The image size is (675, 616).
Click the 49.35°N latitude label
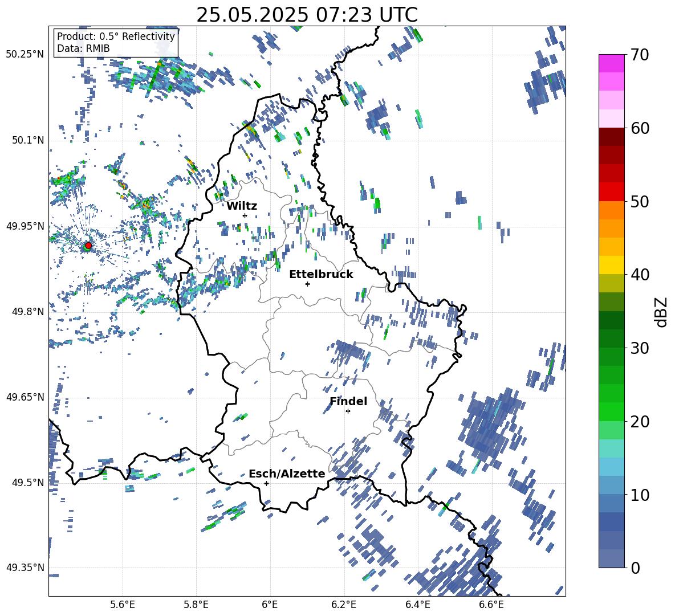click(x=25, y=568)
